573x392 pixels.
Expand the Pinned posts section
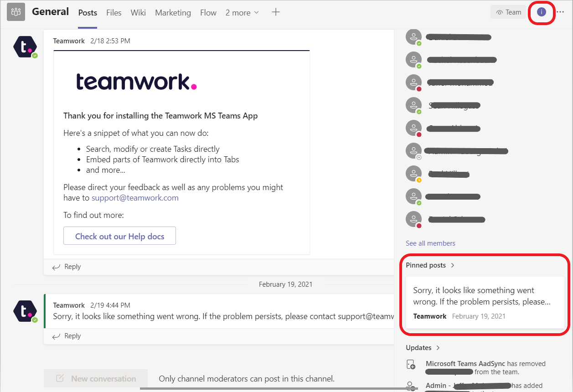pos(430,265)
